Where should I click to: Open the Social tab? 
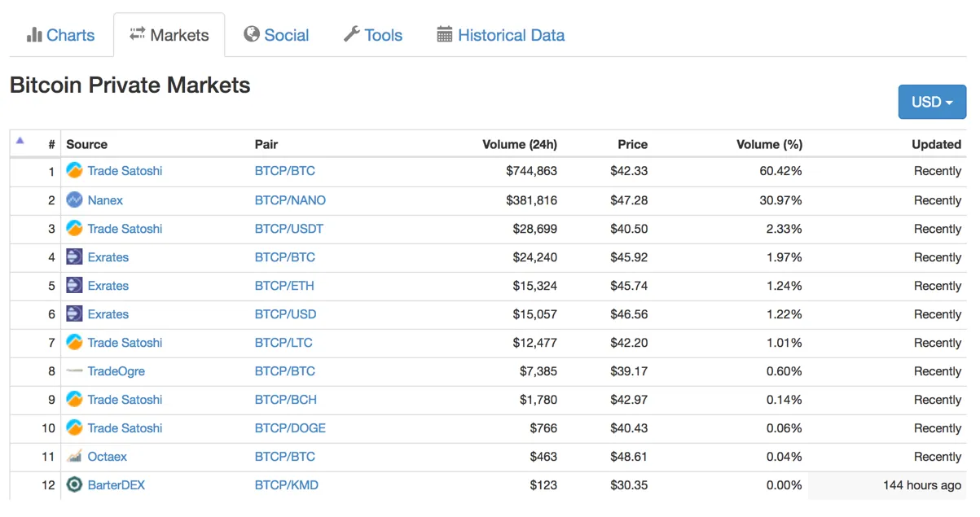[276, 35]
